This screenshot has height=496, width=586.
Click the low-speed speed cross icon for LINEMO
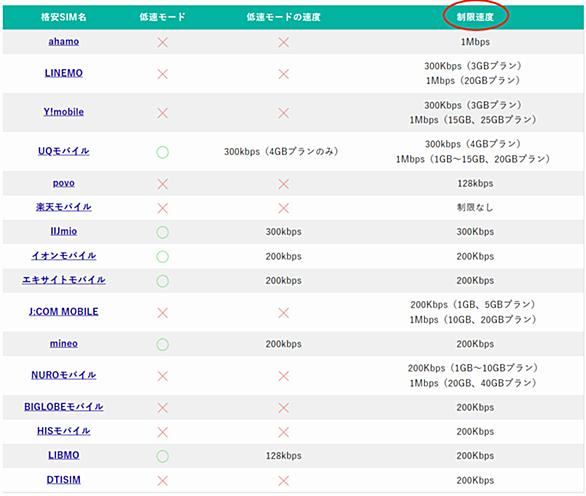pyautogui.click(x=284, y=74)
